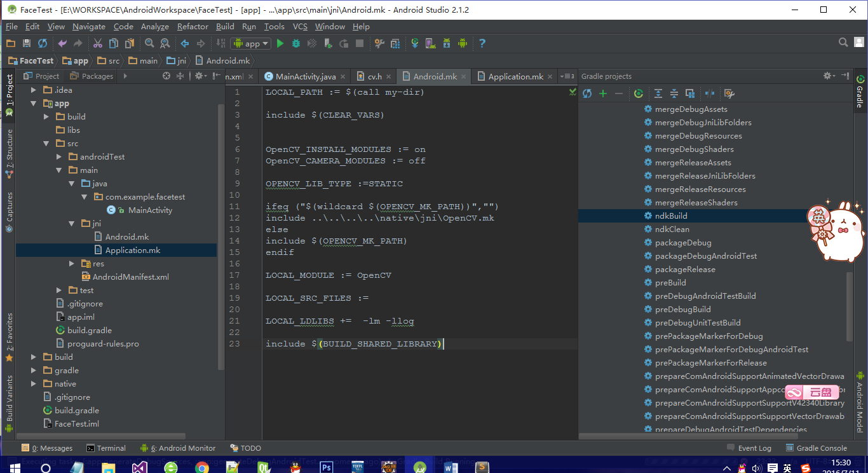
Task: Toggle the 7: Structure tool window
Action: [9, 154]
